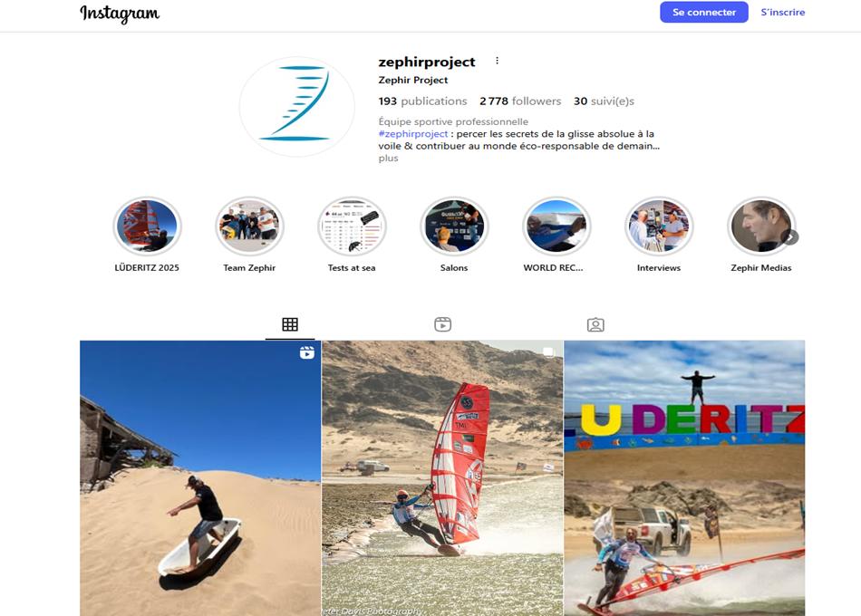Click the Se connecter button

click(704, 12)
